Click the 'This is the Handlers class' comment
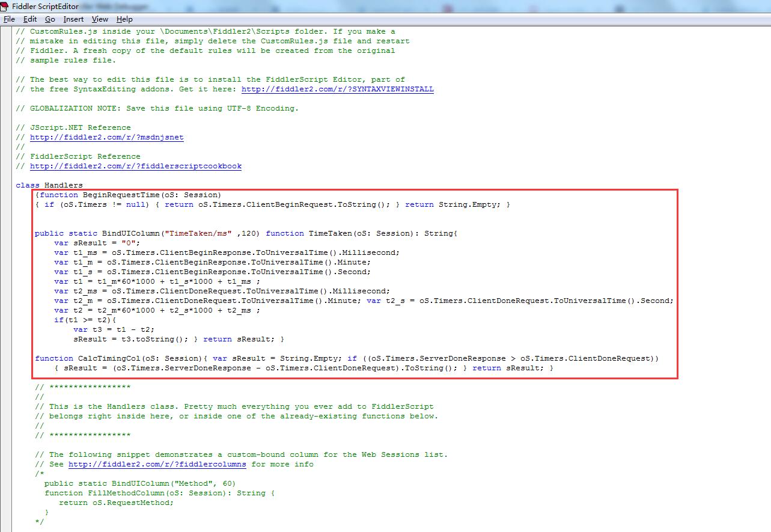This screenshot has width=771, height=532. [x=234, y=406]
